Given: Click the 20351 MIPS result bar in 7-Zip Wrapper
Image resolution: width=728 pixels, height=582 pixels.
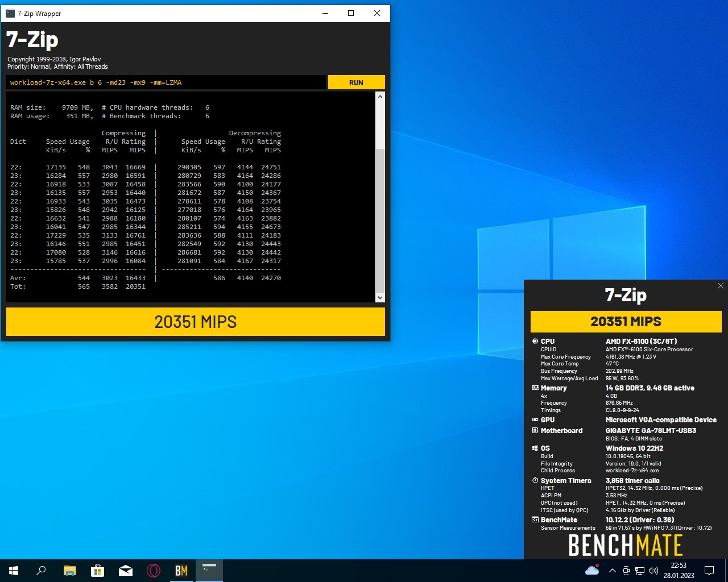Looking at the screenshot, I should coord(196,322).
